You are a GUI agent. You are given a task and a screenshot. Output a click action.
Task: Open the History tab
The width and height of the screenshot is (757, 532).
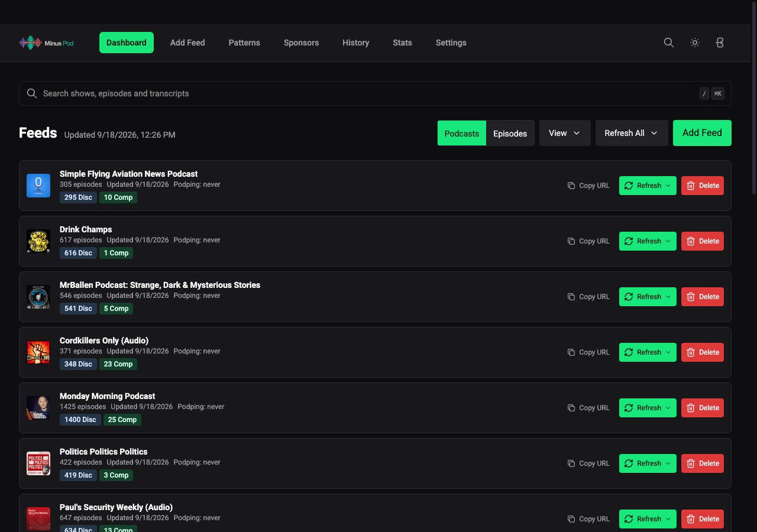[x=355, y=43]
